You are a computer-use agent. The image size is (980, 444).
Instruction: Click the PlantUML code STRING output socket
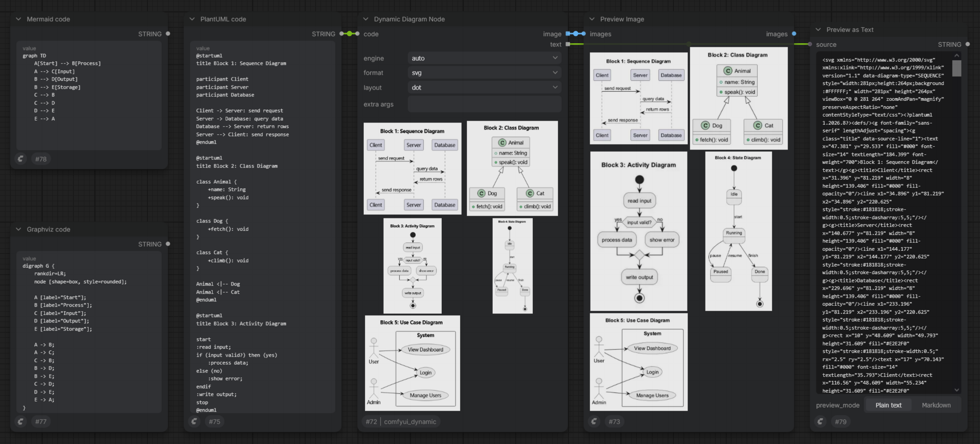click(342, 34)
